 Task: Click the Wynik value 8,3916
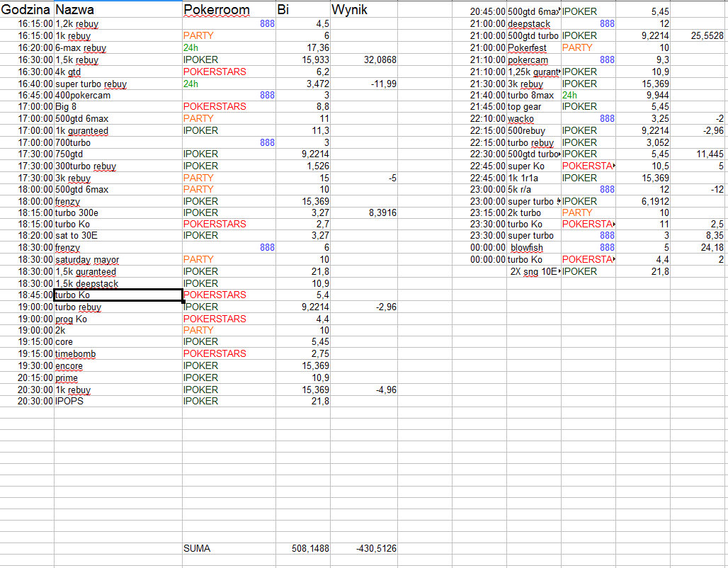tap(364, 212)
